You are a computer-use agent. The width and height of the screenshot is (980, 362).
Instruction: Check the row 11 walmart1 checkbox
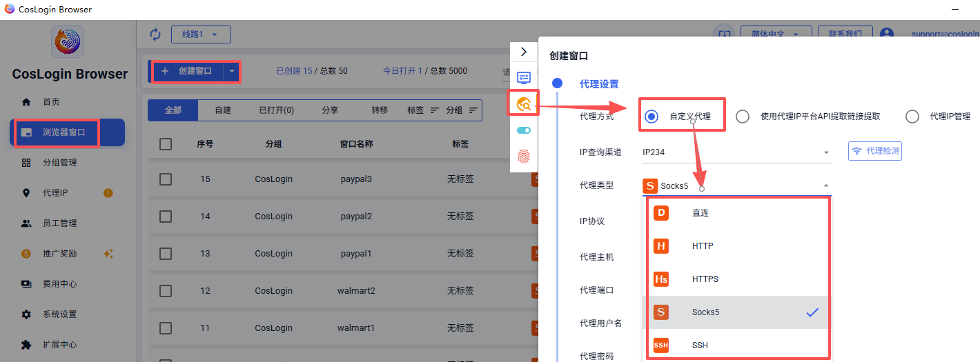166,328
